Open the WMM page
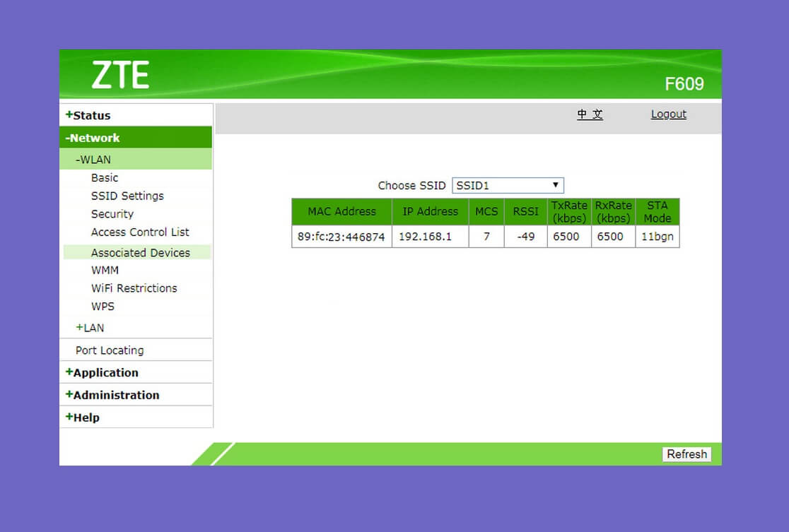This screenshot has width=789, height=532. 105,270
